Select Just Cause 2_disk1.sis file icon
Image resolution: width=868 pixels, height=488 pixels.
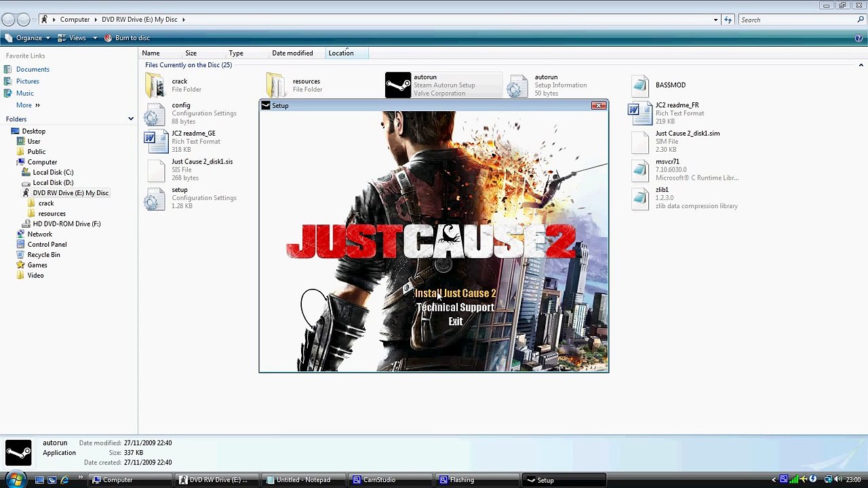point(155,170)
